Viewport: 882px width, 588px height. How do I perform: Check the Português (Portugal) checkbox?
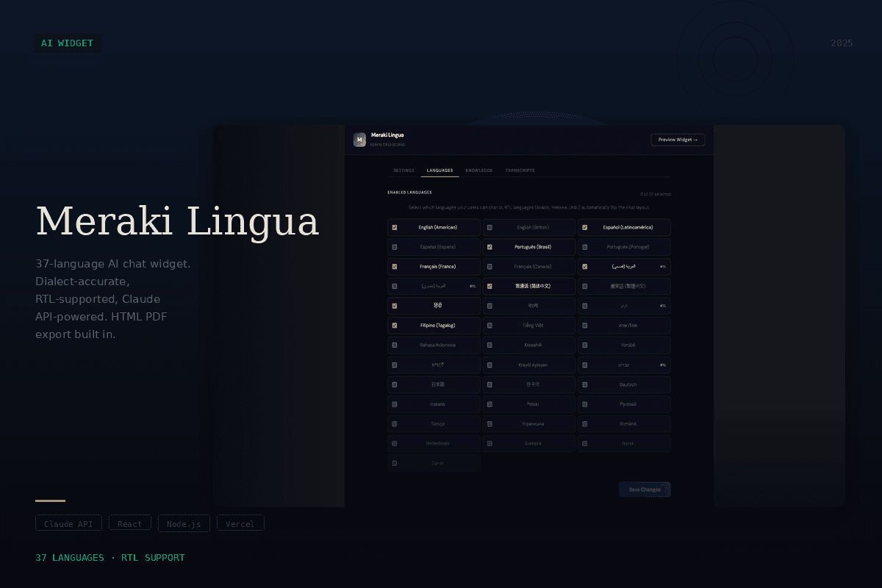584,247
